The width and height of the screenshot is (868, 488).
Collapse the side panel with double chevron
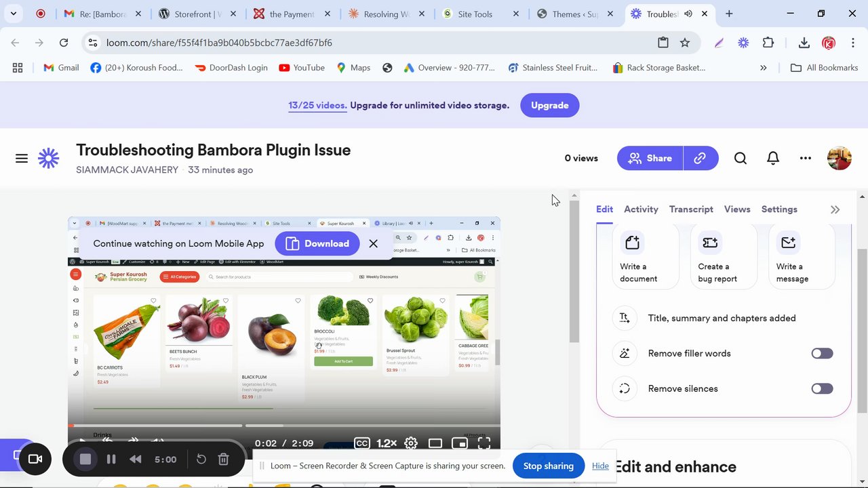coord(835,209)
